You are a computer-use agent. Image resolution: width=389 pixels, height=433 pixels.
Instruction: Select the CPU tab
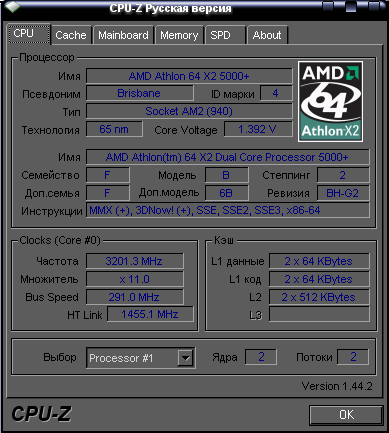click(x=28, y=34)
